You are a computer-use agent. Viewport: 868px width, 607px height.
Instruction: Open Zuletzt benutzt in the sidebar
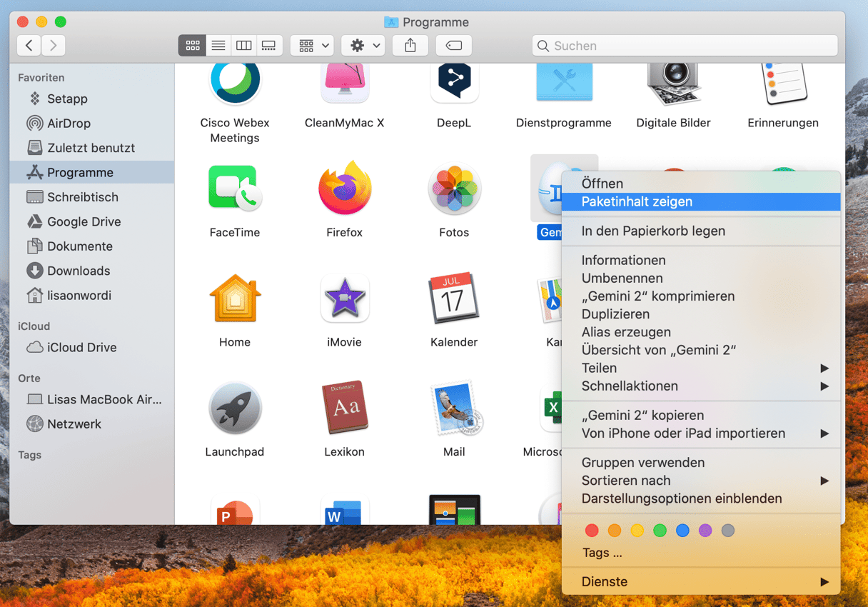pos(92,148)
